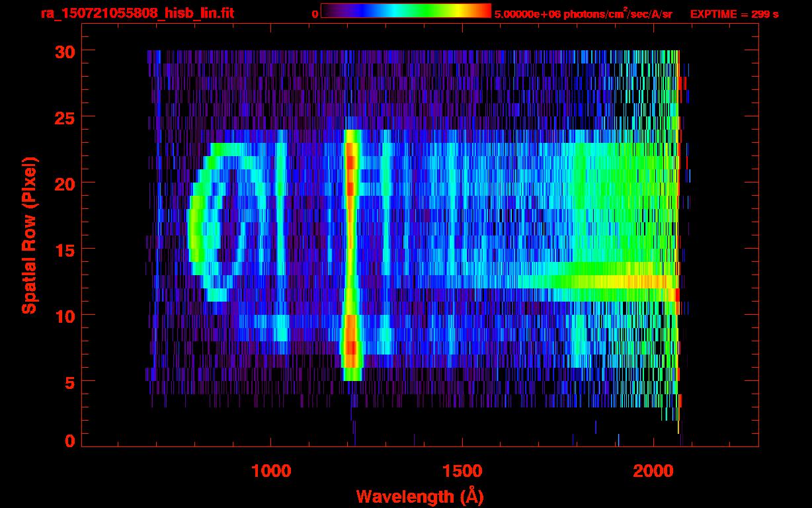Click the 5.00000e+06 photons/cm²/sec/A/sr label
The image size is (812, 508).
click(x=583, y=14)
